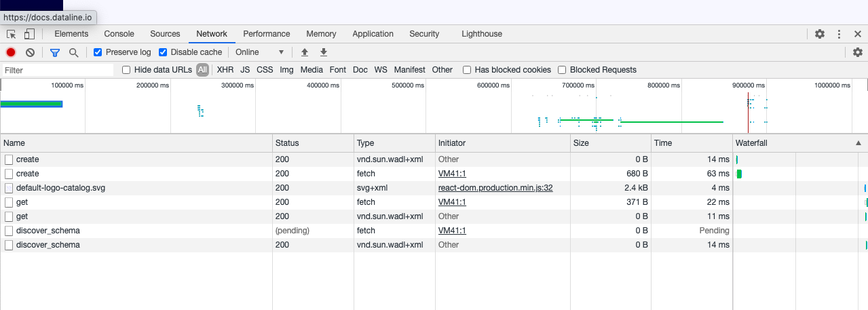Viewport: 868px width, 310px height.
Task: Select the Network tab
Action: tap(212, 34)
